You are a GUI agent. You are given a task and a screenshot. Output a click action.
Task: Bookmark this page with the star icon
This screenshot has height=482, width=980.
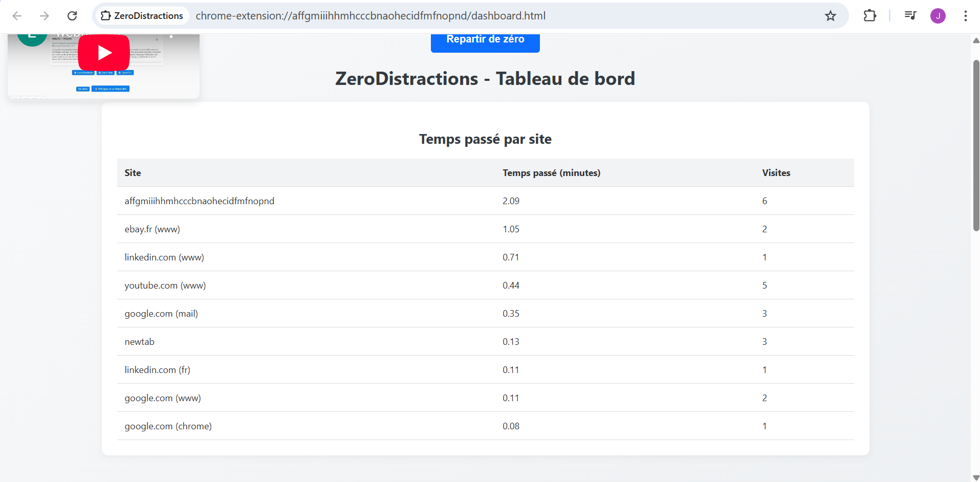click(x=830, y=16)
